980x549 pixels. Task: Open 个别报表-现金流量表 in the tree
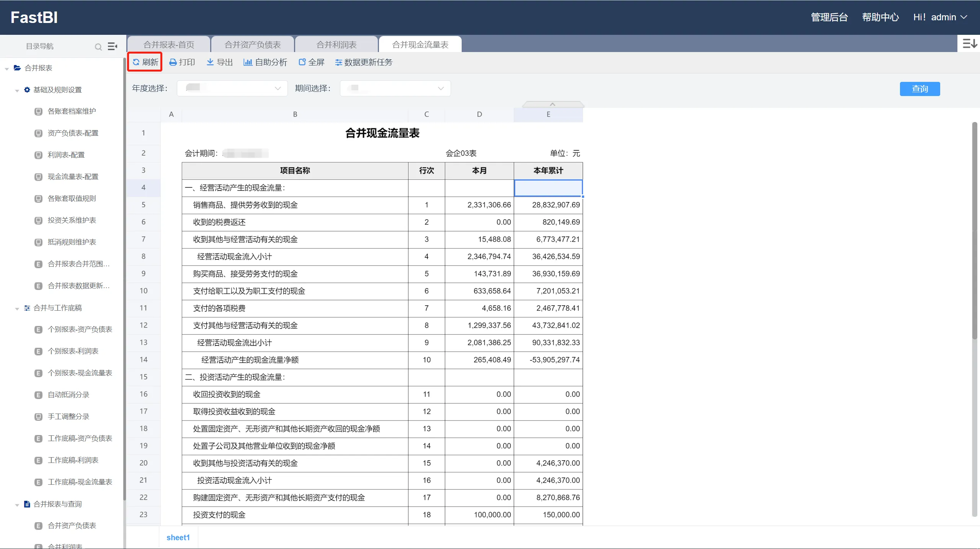80,373
